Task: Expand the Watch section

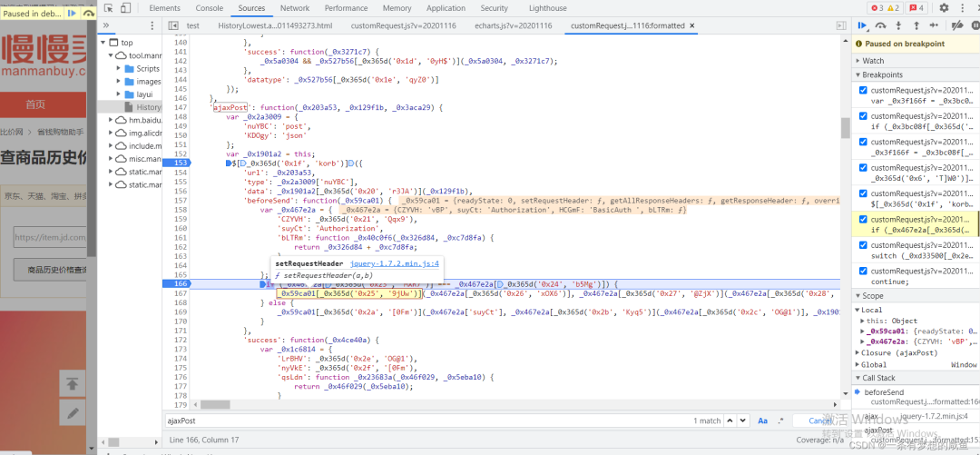Action: (873, 61)
